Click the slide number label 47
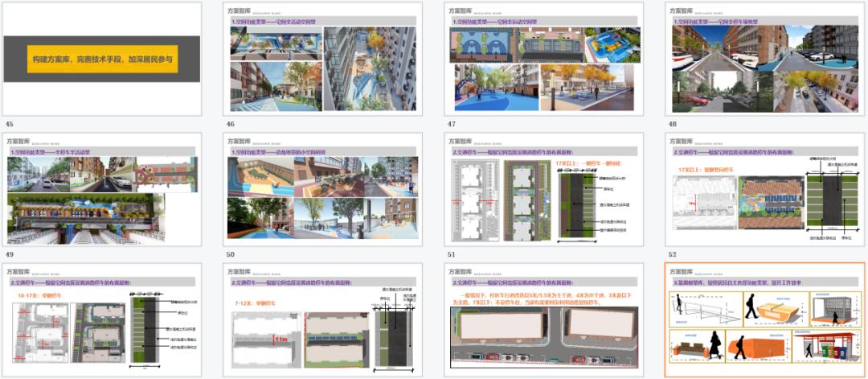Image resolution: width=868 pixels, height=379 pixels. coord(451,125)
